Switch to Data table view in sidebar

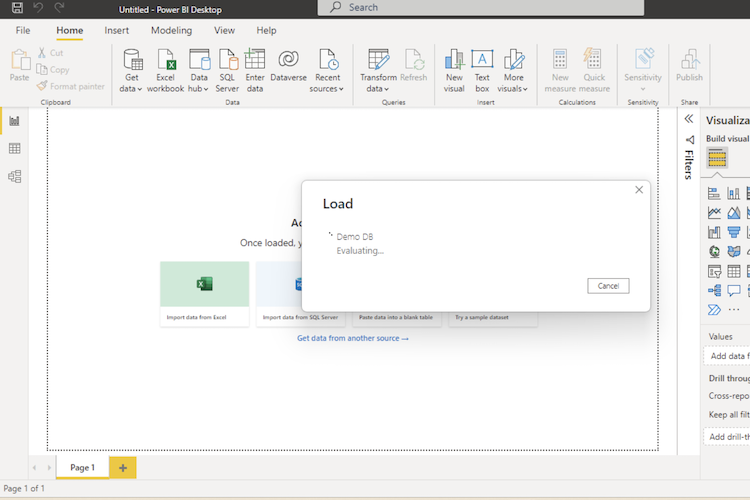coord(14,149)
